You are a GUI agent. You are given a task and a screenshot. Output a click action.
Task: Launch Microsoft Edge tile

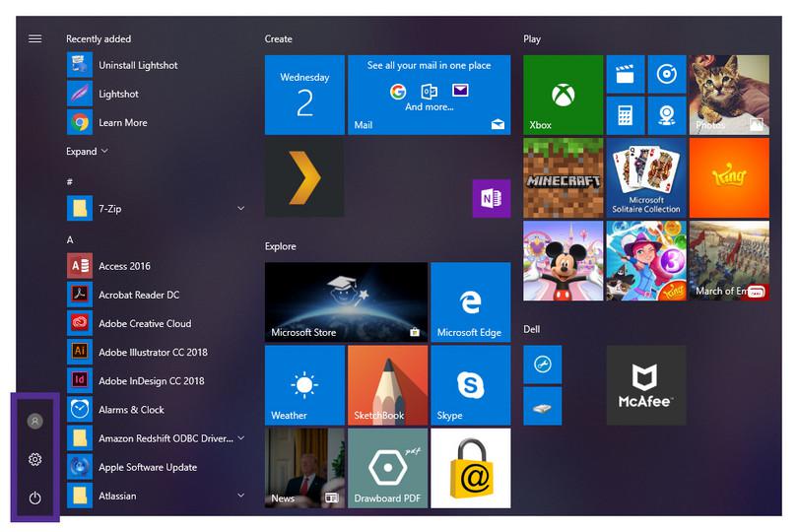[x=470, y=301]
